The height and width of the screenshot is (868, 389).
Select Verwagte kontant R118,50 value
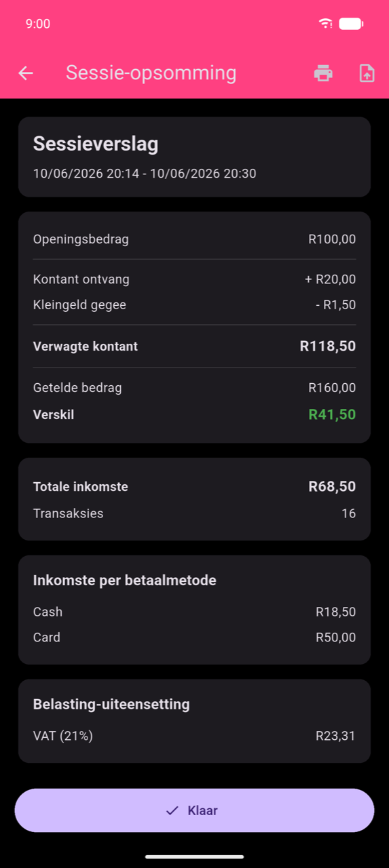click(x=328, y=347)
